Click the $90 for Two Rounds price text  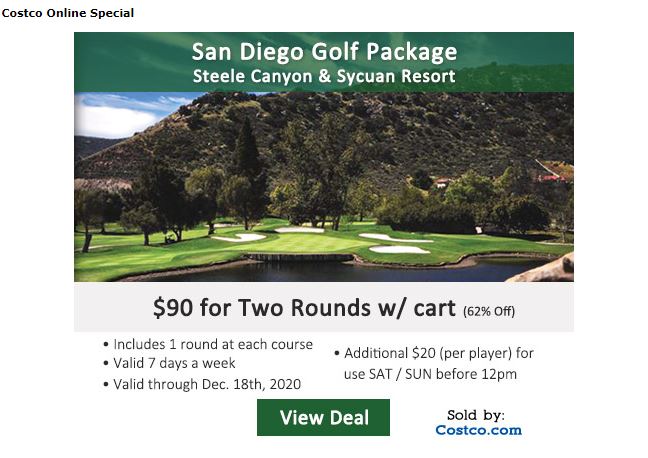[306, 307]
